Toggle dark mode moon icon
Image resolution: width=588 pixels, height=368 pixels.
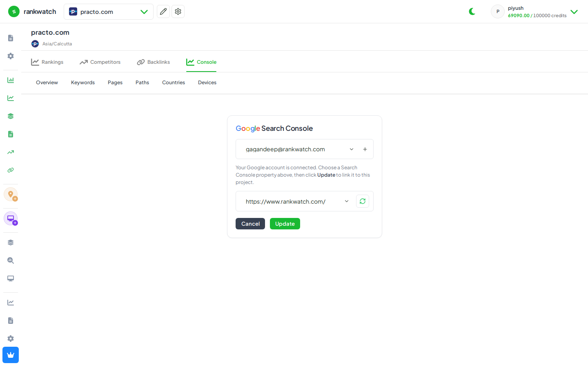pyautogui.click(x=472, y=11)
